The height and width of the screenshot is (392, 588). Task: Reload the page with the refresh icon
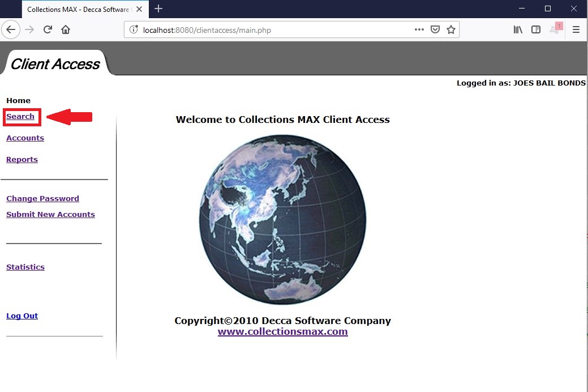pos(48,29)
